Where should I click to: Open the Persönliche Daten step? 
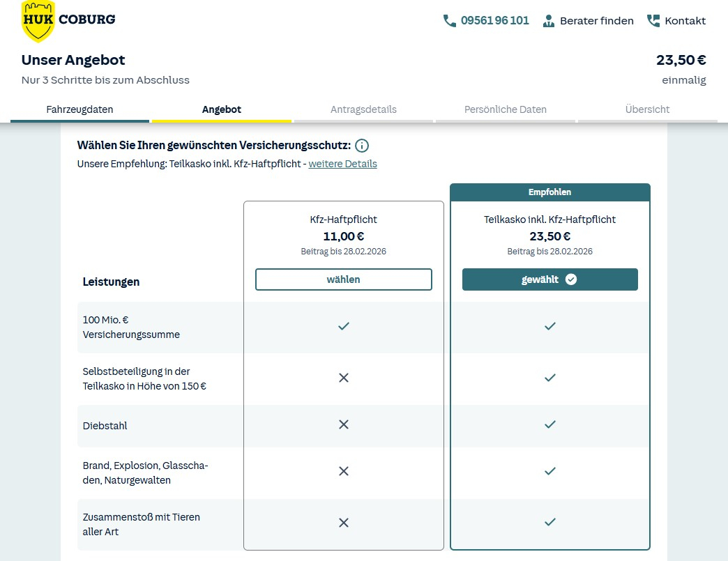click(x=506, y=109)
